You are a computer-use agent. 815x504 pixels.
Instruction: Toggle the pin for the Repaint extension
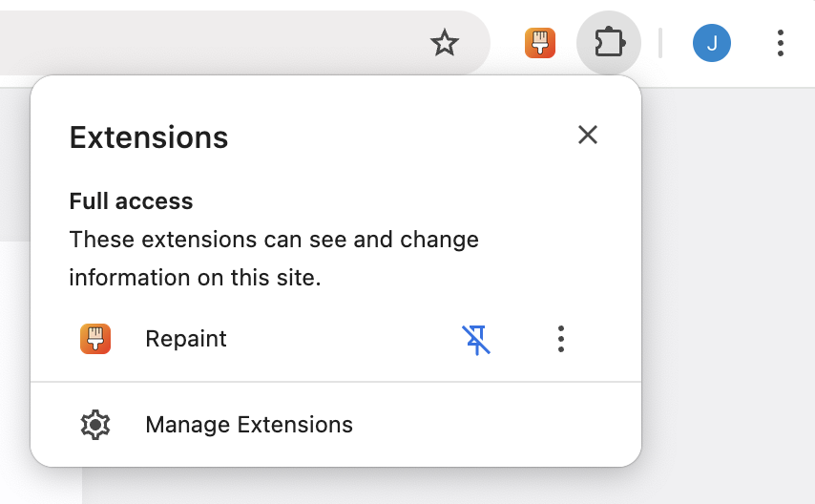[476, 339]
